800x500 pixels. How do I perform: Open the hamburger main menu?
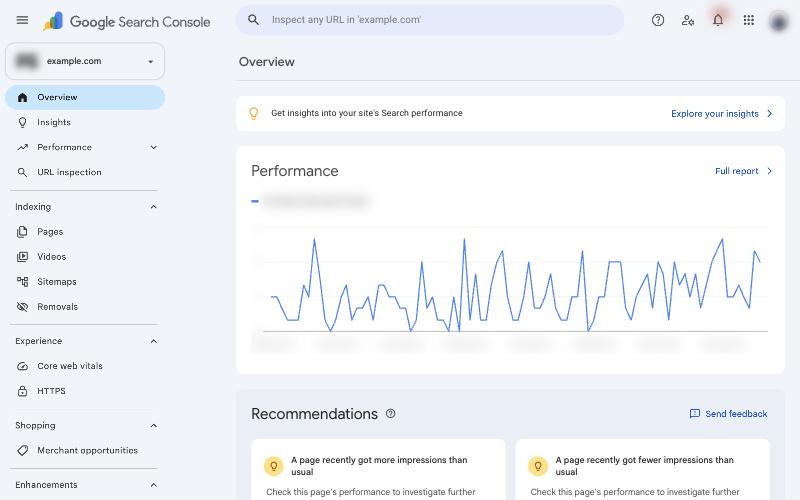(22, 20)
